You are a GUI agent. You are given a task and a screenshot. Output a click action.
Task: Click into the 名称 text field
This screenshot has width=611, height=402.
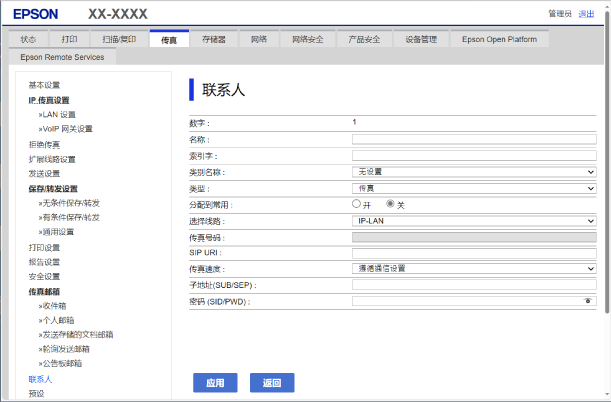click(474, 139)
